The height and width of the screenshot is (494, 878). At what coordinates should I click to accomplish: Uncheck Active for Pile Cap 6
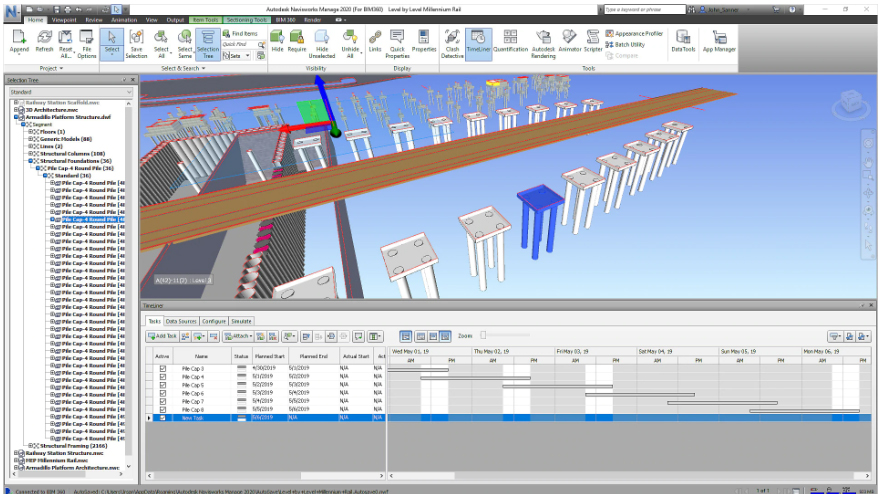coord(163,393)
